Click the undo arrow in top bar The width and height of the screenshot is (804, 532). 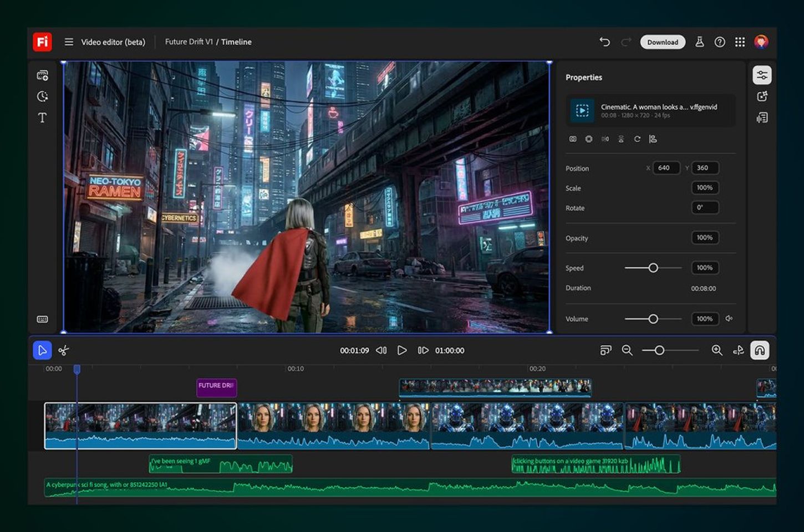point(605,42)
